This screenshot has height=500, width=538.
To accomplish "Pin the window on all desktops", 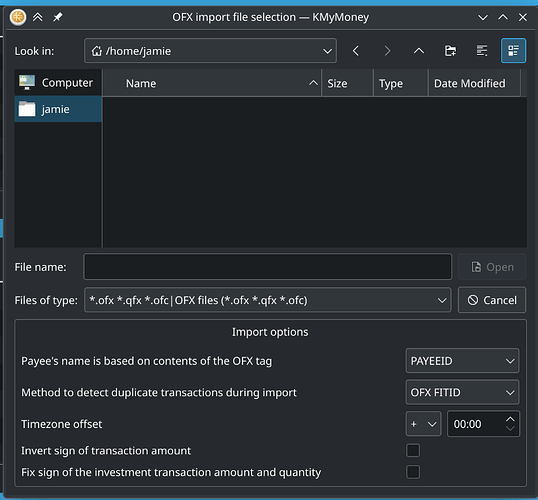I will [57, 17].
